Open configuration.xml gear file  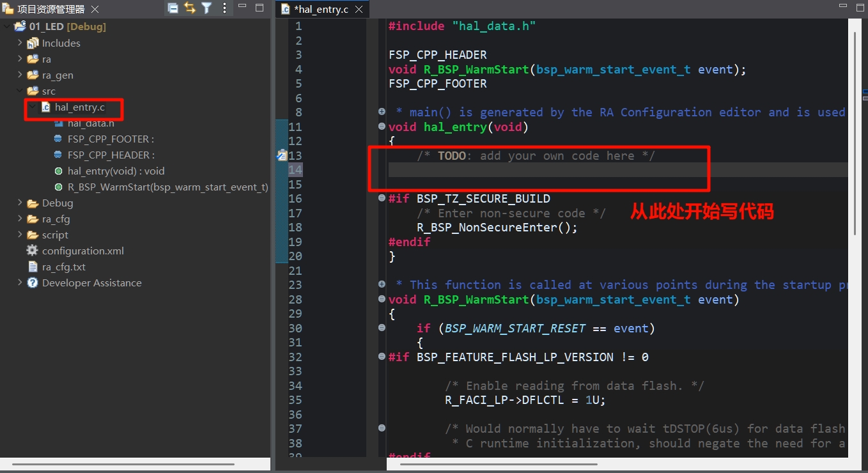click(82, 251)
